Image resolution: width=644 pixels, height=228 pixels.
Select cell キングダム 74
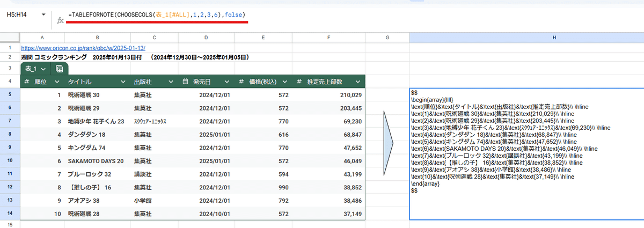(x=97, y=148)
